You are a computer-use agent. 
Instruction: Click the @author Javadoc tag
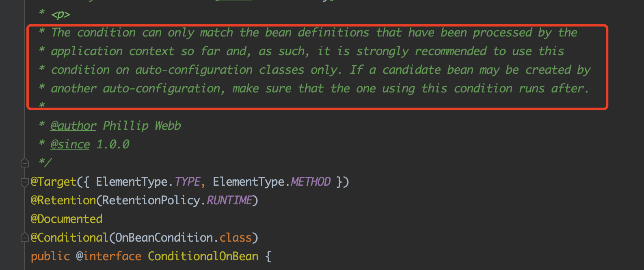(73, 126)
